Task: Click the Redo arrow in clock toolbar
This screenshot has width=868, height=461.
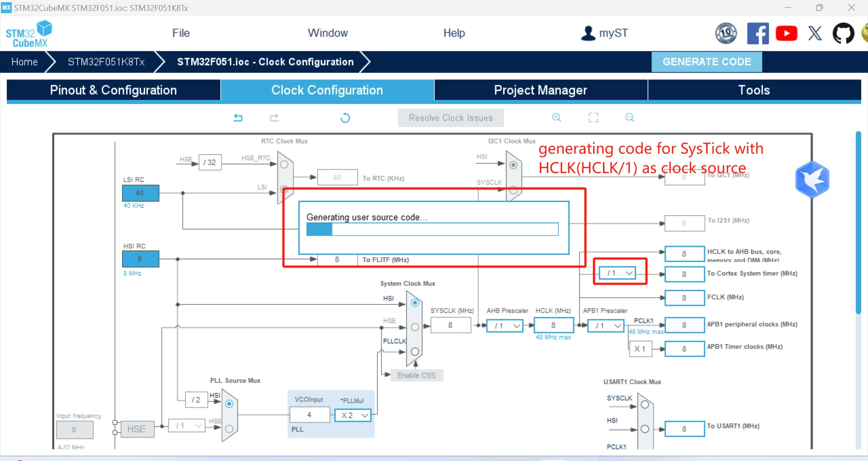Action: pos(274,118)
